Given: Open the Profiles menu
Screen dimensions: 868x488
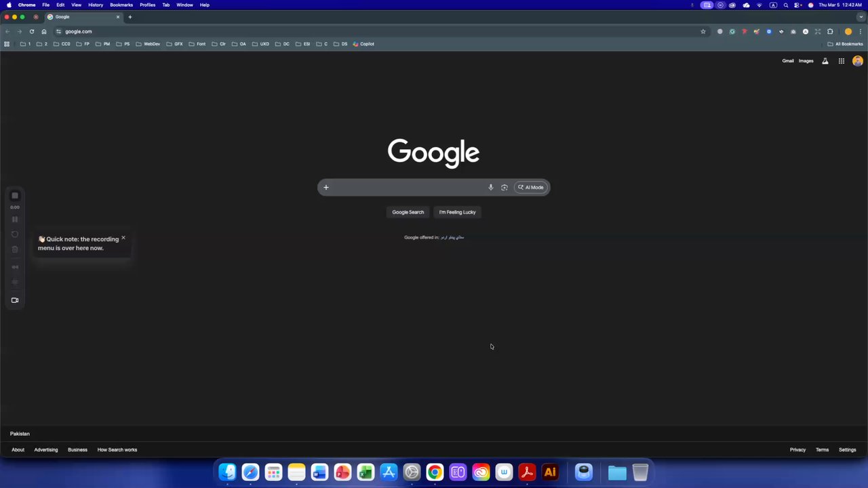Looking at the screenshot, I should coord(147,5).
